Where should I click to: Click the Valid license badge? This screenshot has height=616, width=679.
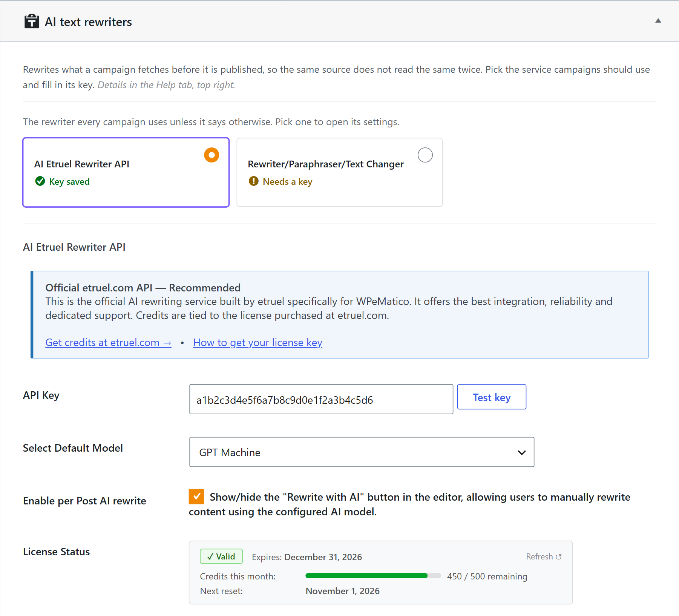click(221, 556)
